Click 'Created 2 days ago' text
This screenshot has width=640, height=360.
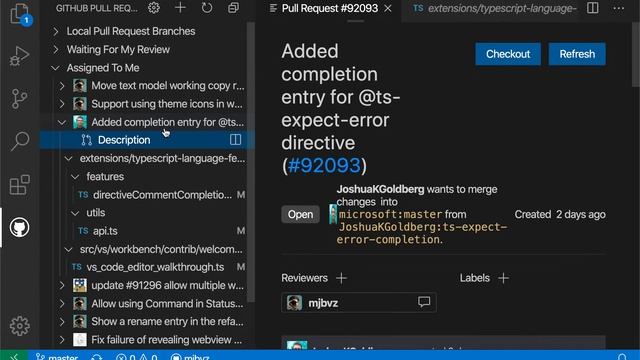click(560, 214)
